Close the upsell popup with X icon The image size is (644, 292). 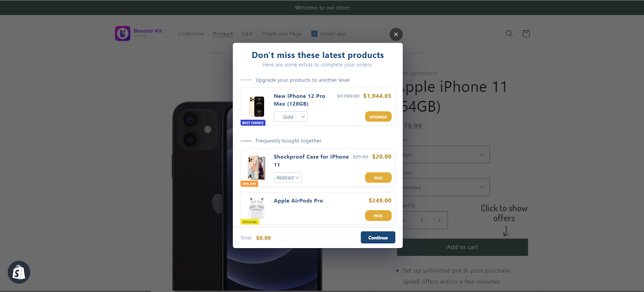396,34
